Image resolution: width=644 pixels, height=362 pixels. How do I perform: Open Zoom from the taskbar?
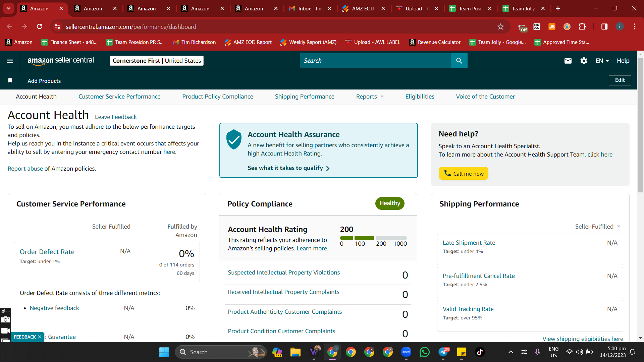click(x=406, y=352)
